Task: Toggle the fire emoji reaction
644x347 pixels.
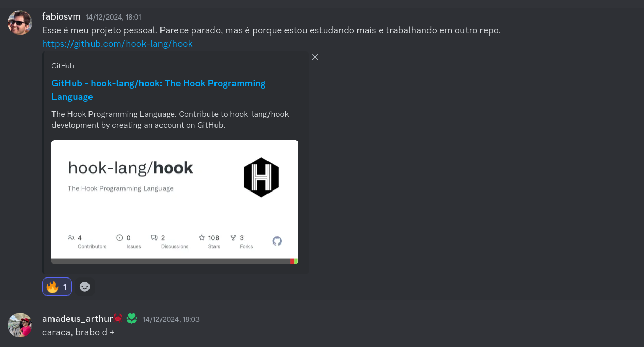Action: coord(57,287)
